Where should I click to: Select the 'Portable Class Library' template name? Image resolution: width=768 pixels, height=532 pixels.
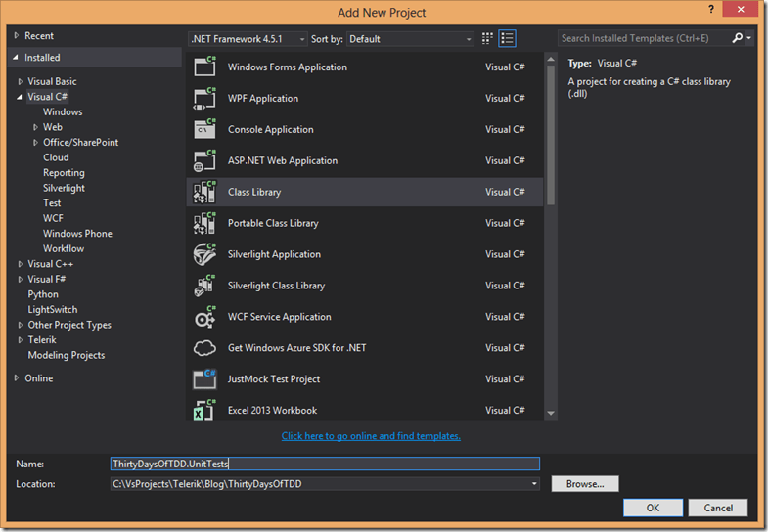[273, 223]
